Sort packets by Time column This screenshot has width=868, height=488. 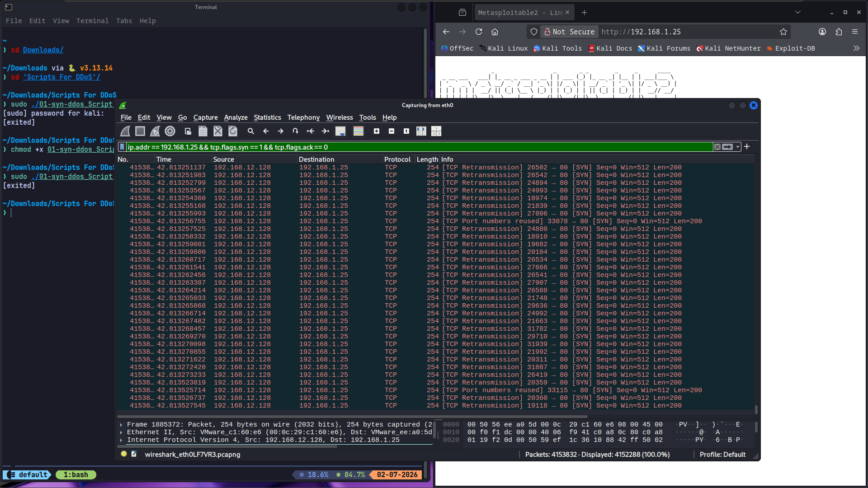(x=183, y=160)
